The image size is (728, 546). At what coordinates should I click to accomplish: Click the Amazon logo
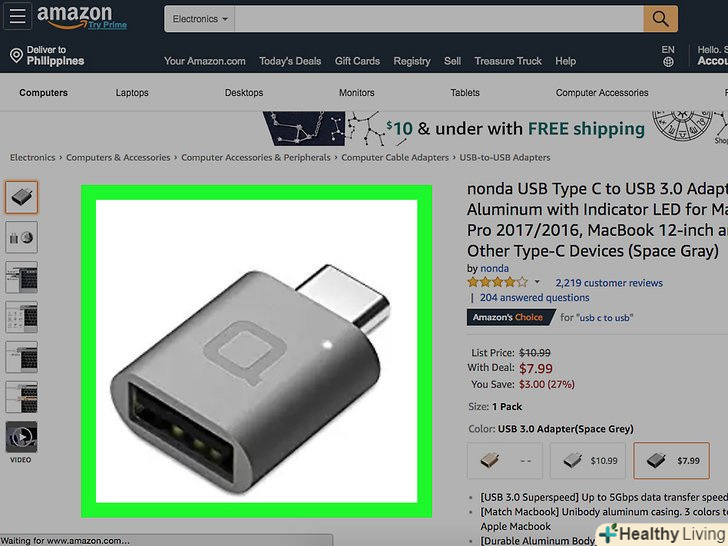pos(81,17)
